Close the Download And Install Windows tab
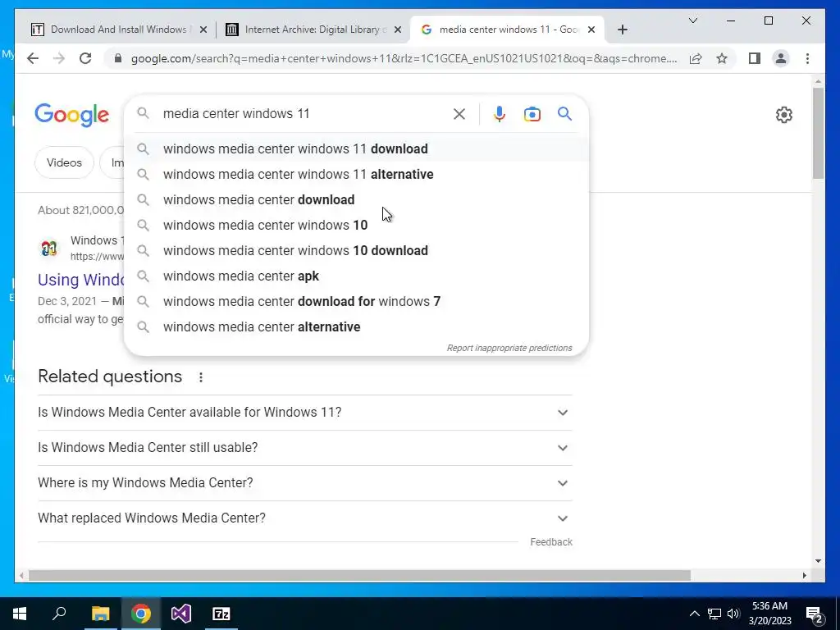The image size is (840, 630). 203,30
